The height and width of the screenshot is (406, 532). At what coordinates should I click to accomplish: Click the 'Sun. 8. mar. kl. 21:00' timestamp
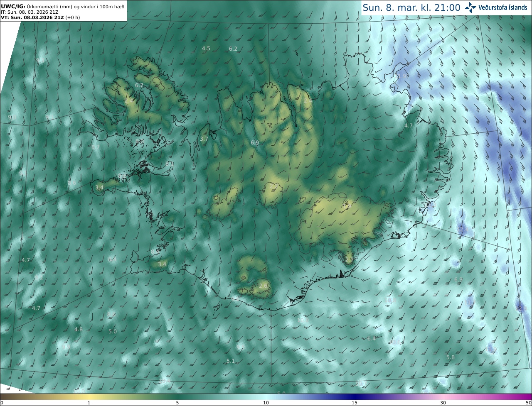click(x=411, y=7)
